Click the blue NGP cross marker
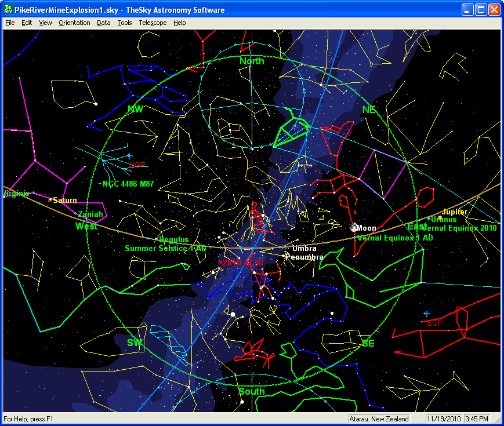Image resolution: width=504 pixels, height=426 pixels. coord(130,156)
